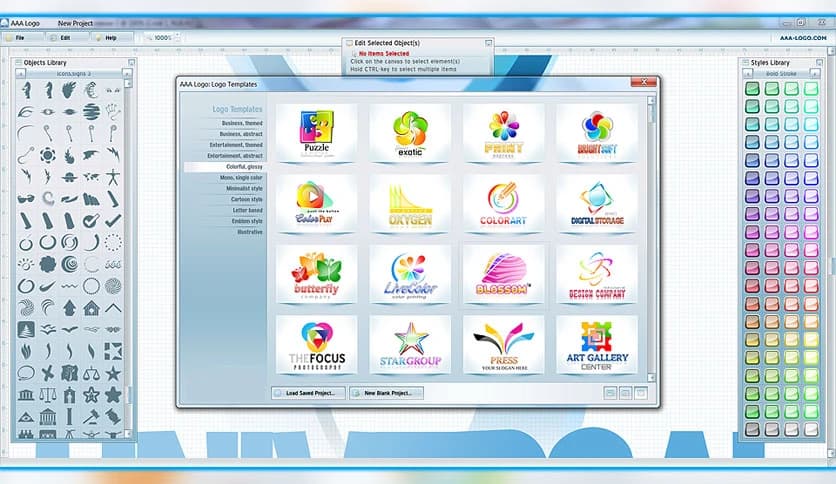
Task: Select the sunglasses shape
Action: point(26,199)
